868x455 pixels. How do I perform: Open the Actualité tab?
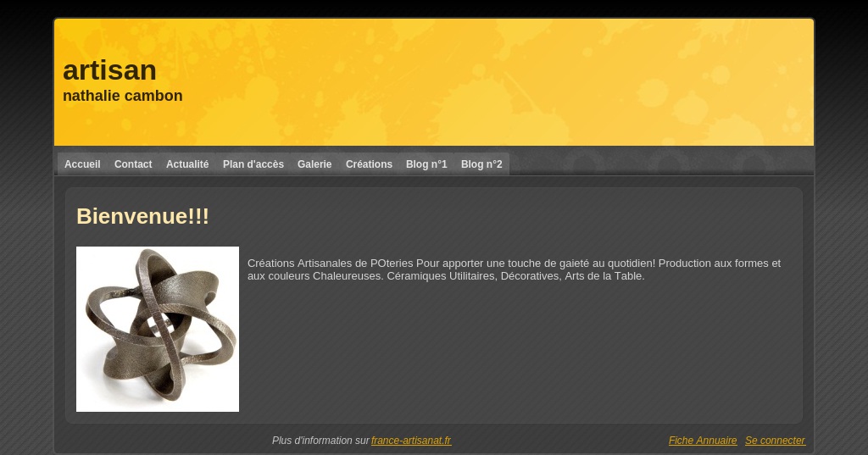coord(187,164)
